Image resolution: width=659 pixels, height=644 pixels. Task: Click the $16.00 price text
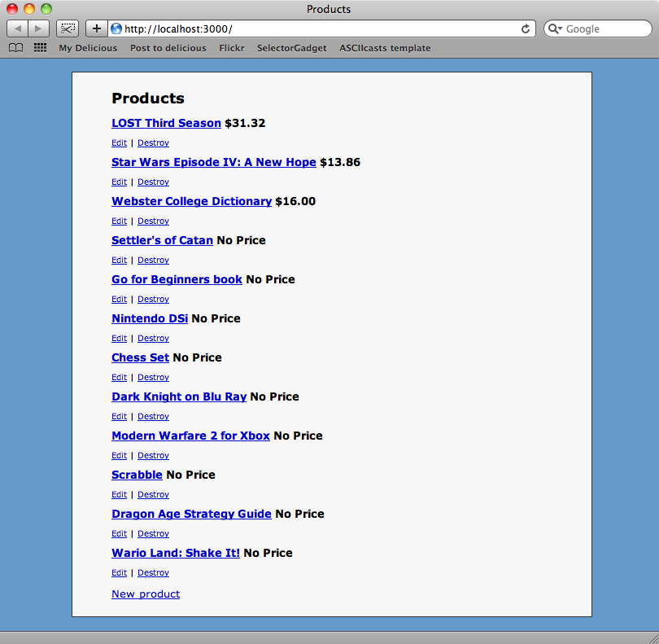click(295, 201)
